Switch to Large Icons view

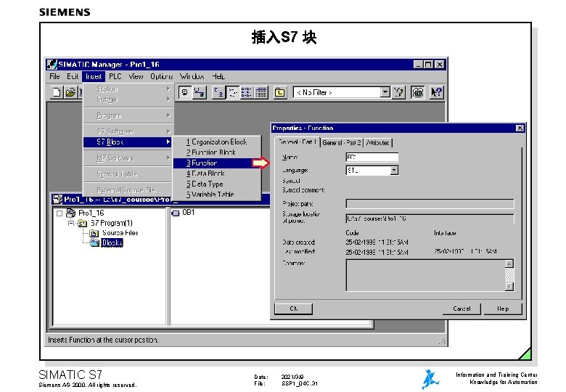218,92
